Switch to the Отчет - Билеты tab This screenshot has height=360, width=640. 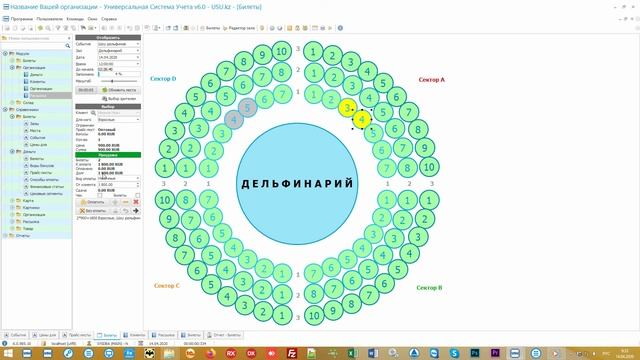224,335
